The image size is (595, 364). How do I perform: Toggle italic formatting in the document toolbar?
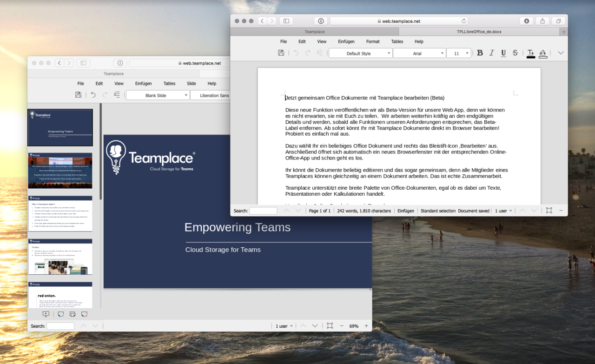(x=491, y=53)
